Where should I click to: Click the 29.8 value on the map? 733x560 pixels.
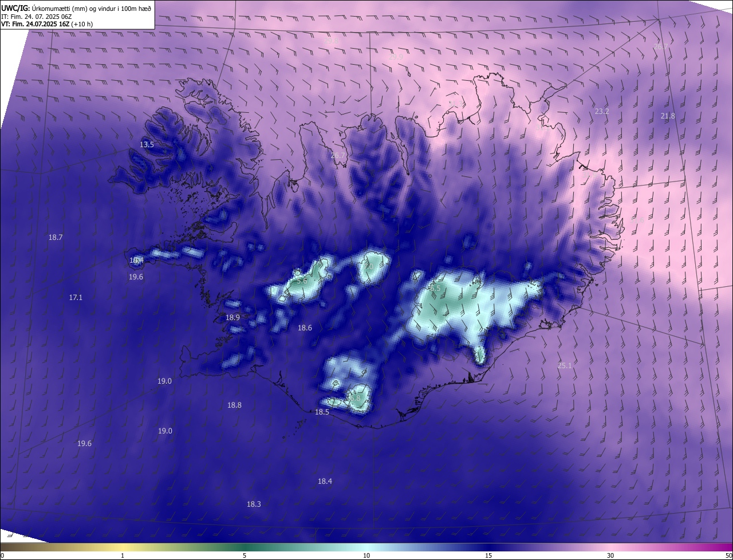pos(332,41)
